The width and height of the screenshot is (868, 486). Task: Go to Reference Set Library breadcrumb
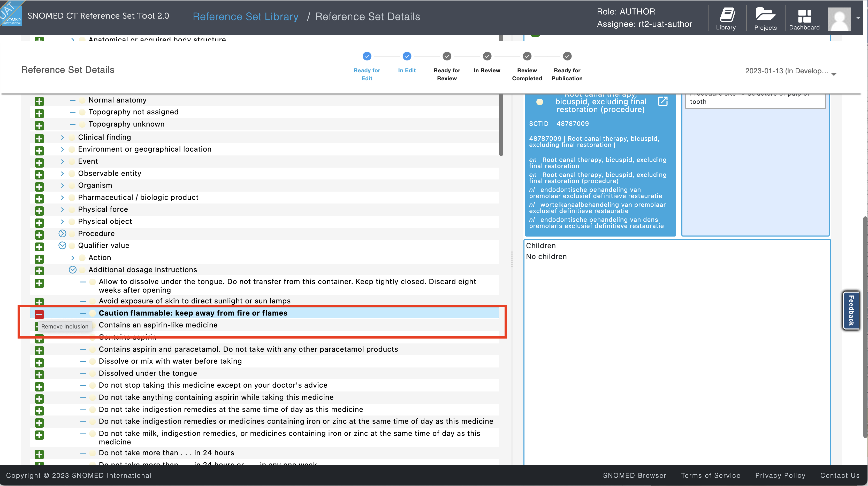[x=245, y=17]
